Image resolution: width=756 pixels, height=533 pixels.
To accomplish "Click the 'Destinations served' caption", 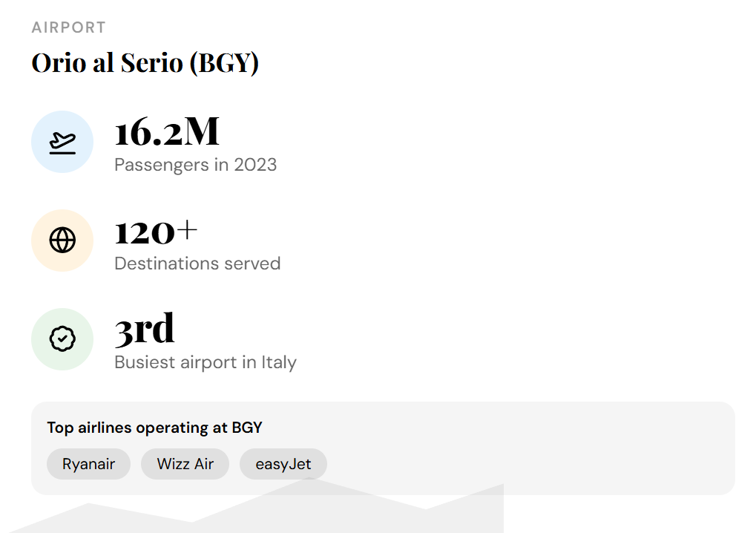I will coord(197,264).
